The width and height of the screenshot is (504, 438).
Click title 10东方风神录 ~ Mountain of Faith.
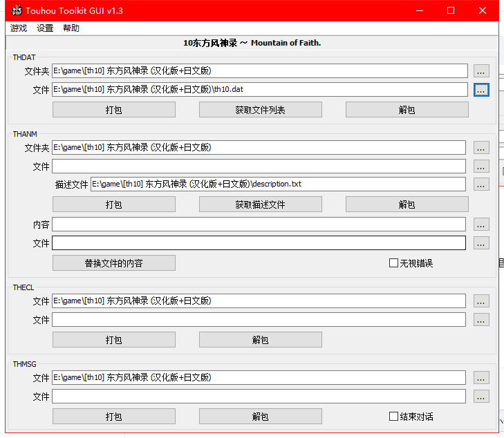click(252, 43)
